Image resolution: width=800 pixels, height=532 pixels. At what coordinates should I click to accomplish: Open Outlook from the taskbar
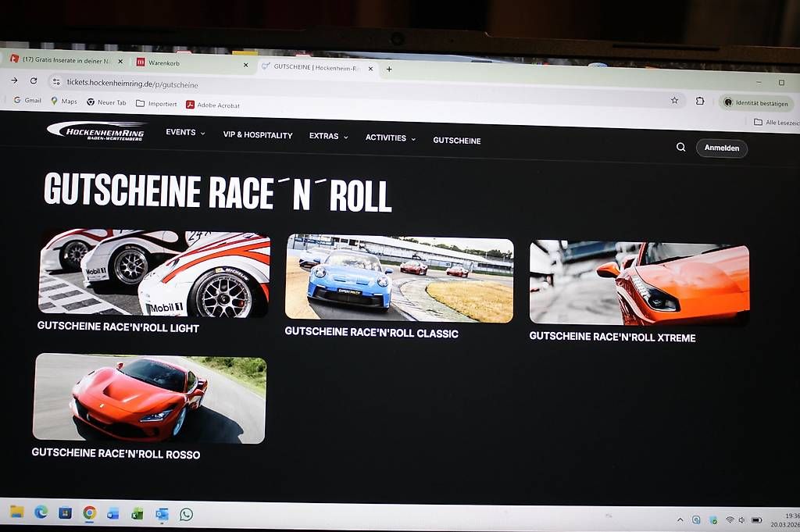162,514
